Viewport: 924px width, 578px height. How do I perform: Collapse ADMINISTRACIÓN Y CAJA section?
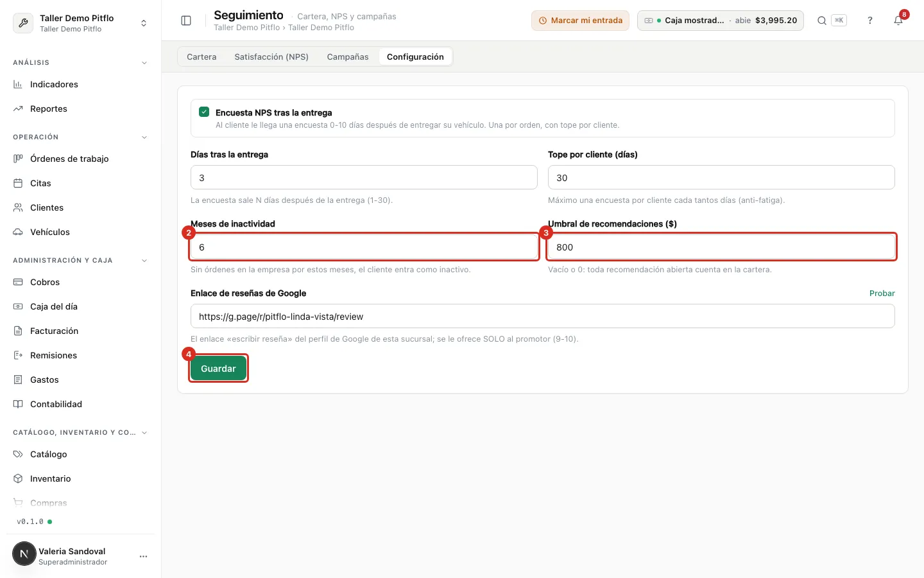pyautogui.click(x=144, y=261)
